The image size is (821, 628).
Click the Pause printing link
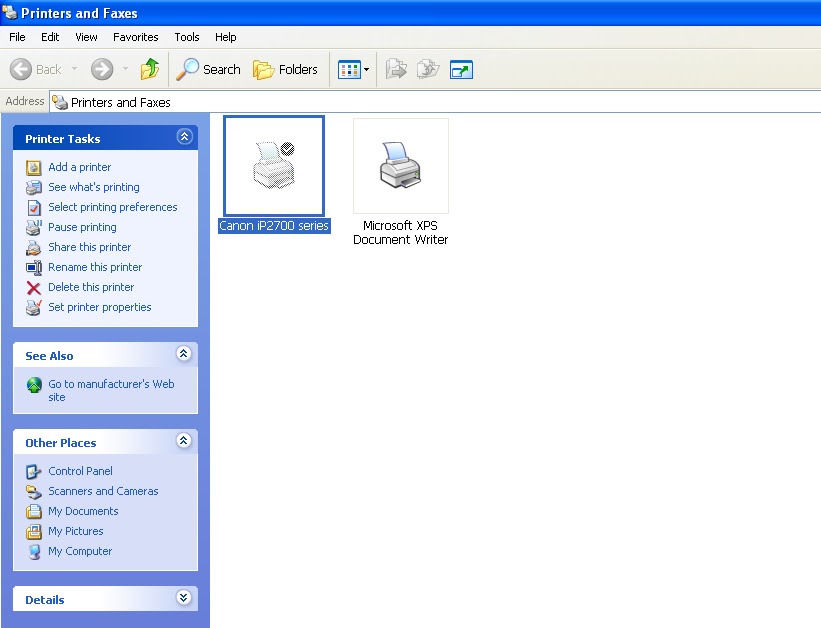point(82,227)
